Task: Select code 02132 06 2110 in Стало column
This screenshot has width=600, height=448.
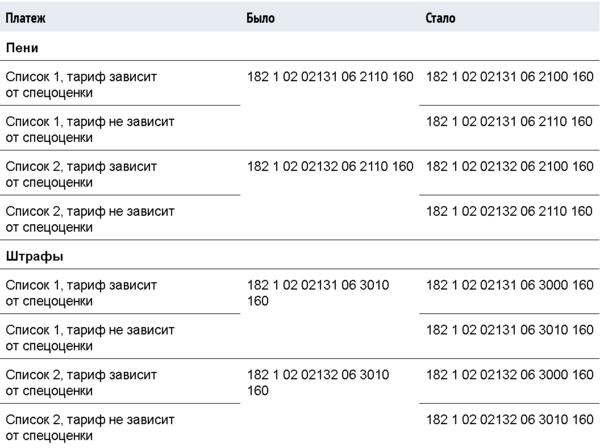Action: click(x=509, y=211)
